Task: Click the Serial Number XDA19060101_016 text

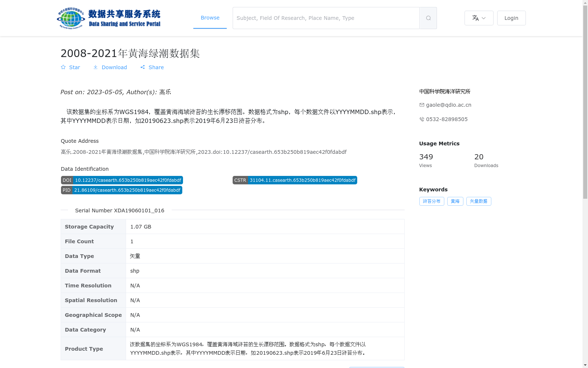Action: point(120,210)
